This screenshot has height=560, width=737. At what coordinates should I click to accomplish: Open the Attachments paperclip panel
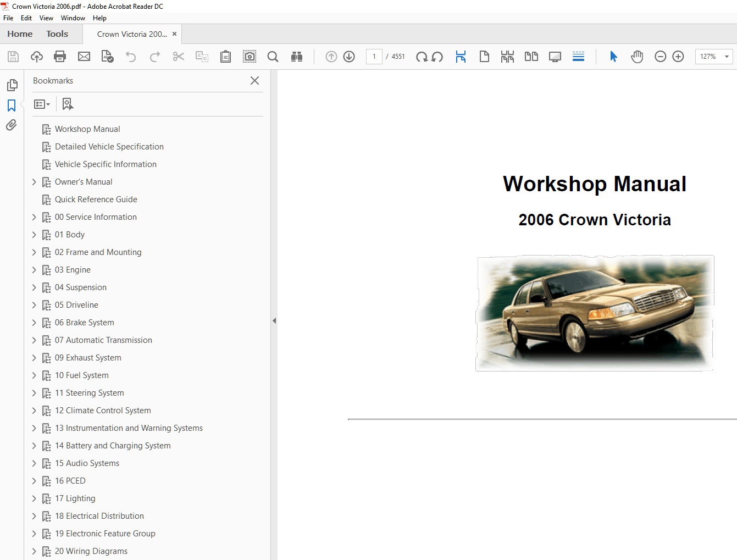point(12,125)
